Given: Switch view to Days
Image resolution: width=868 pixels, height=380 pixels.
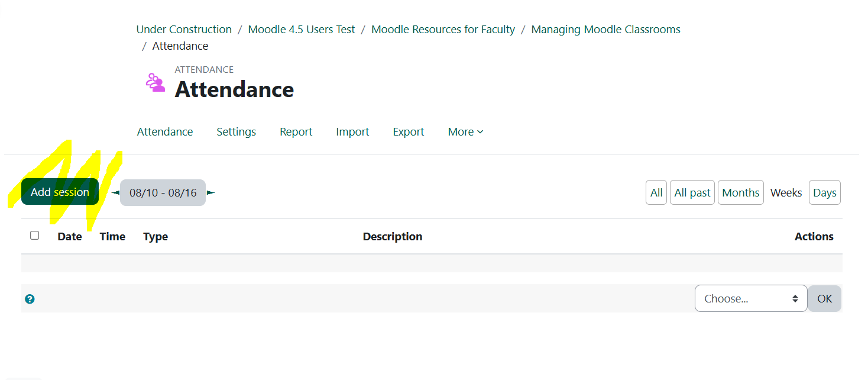Looking at the screenshot, I should click(824, 192).
